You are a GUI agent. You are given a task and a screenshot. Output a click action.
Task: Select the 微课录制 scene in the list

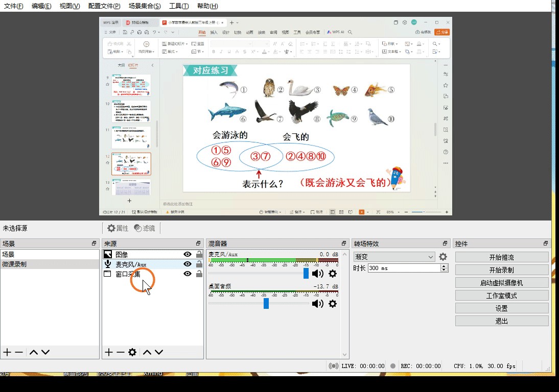click(x=14, y=264)
